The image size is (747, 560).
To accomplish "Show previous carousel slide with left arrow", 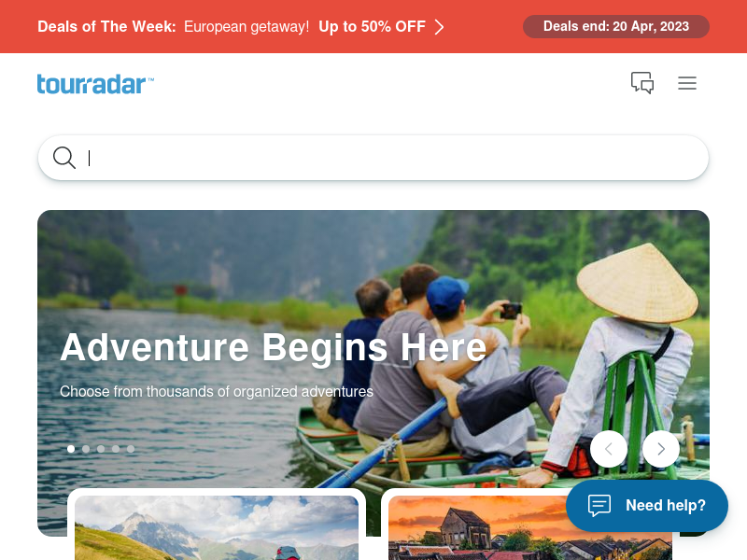I will click(609, 449).
